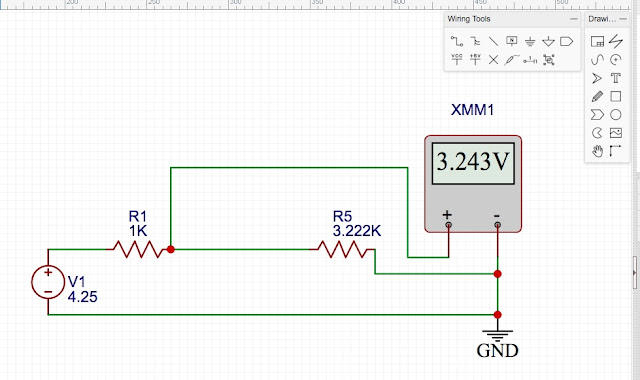The height and width of the screenshot is (380, 640).
Task: Select the R5 name label
Action: click(342, 216)
